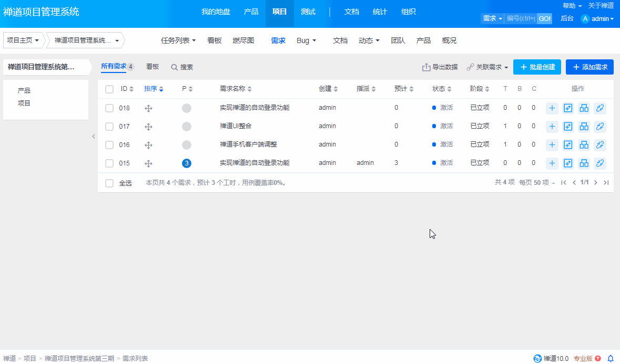Click the unlink icon for story 017

(600, 127)
